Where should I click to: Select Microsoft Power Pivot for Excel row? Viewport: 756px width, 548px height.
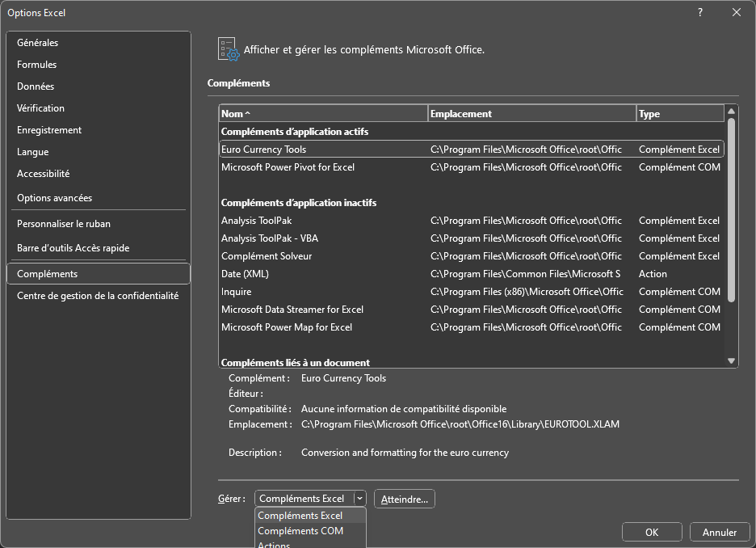point(472,167)
